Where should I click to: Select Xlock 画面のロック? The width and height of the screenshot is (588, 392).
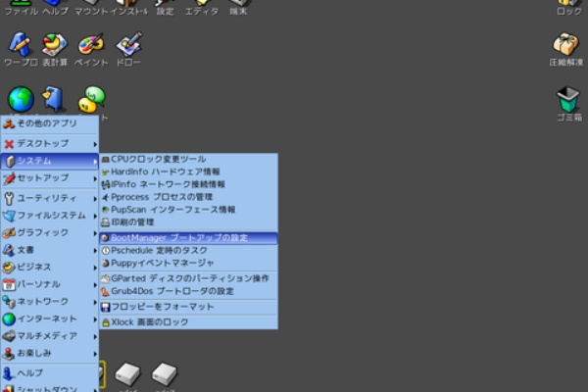[188, 322]
